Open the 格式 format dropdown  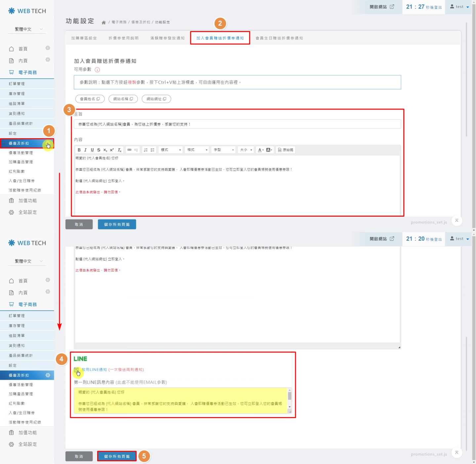197,150
